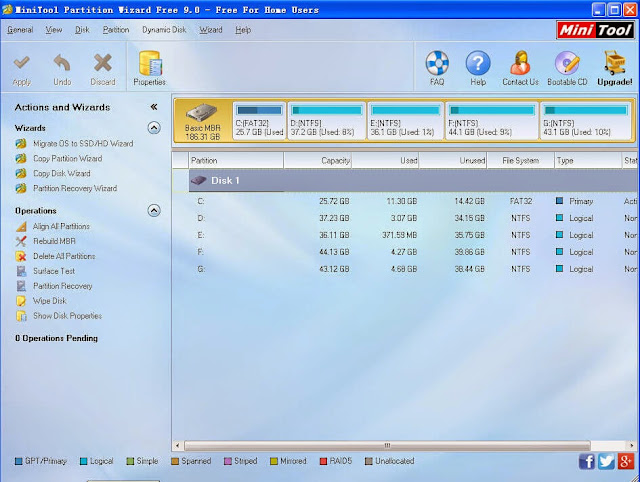The image size is (640, 482).
Task: Click Partition Recovery in Operations list
Action: pos(62,286)
